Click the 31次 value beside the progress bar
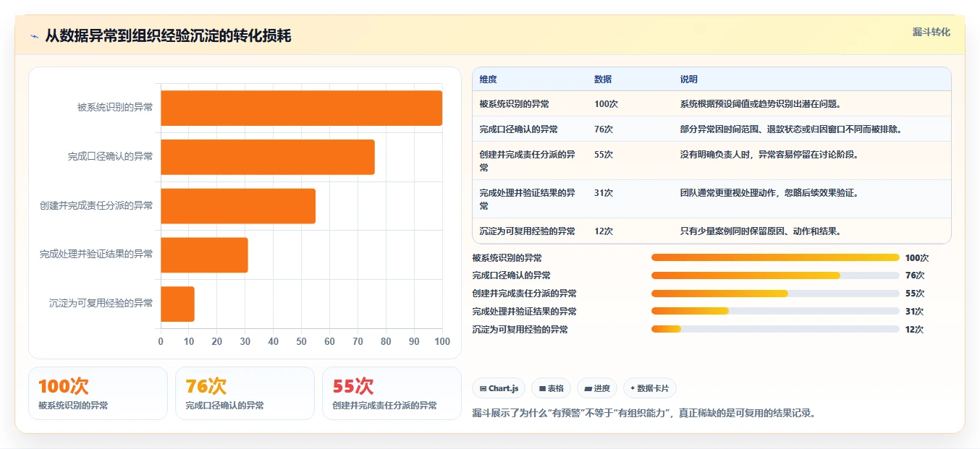Image resolution: width=980 pixels, height=449 pixels. [915, 311]
